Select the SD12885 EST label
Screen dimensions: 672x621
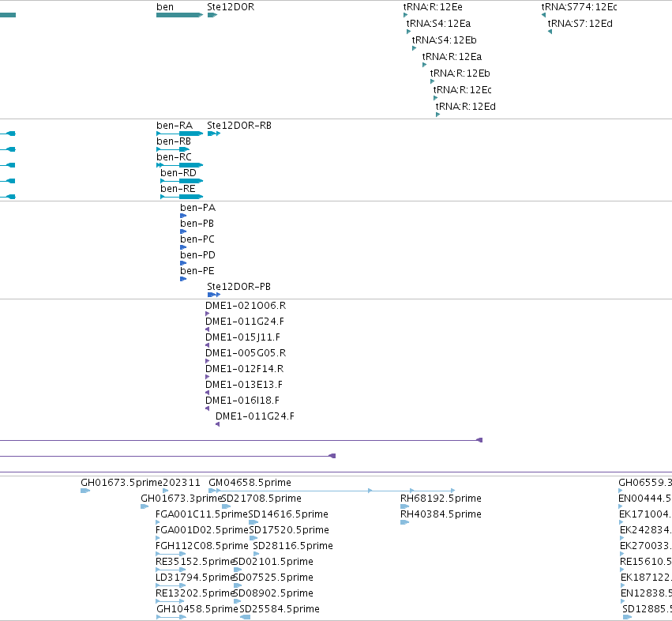tap(648, 609)
